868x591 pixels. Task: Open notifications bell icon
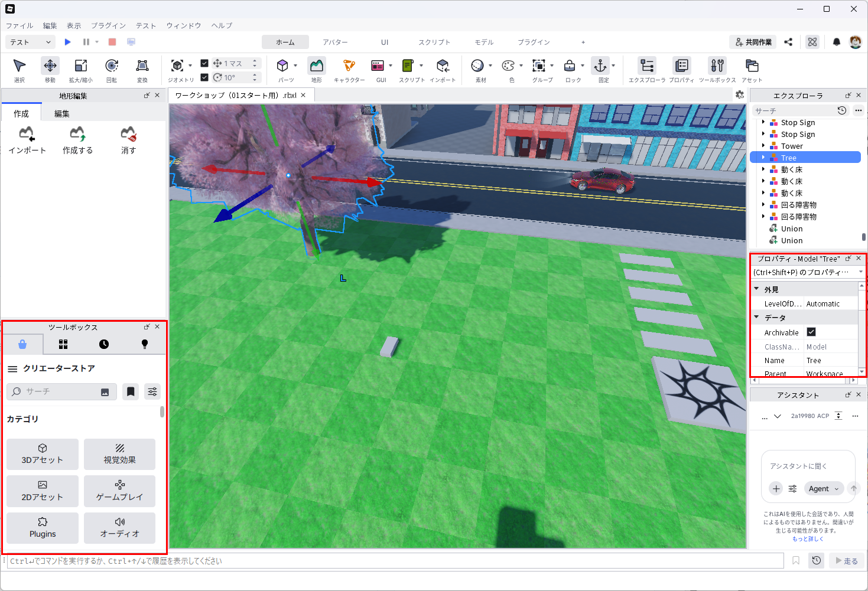click(x=837, y=42)
